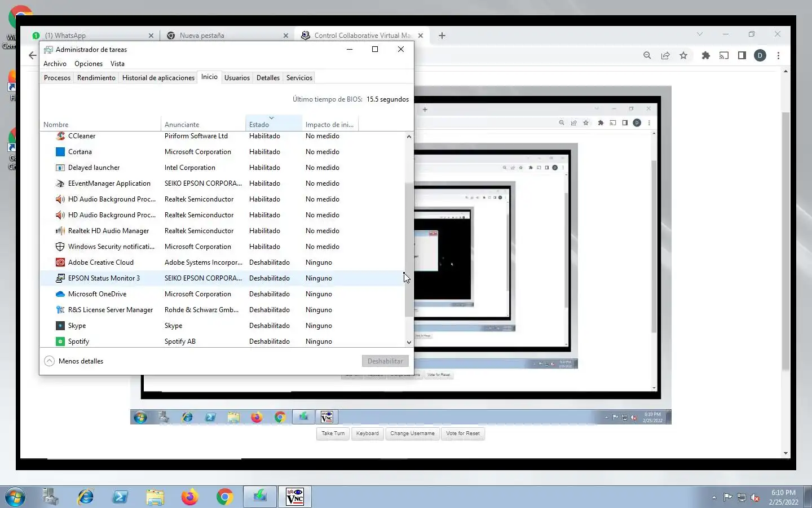Sort by Impacto de inicio column header
The height and width of the screenshot is (508, 812).
329,125
